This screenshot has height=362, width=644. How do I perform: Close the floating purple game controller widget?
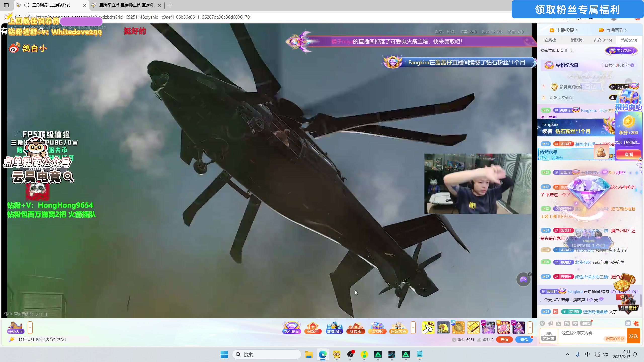click(530, 274)
